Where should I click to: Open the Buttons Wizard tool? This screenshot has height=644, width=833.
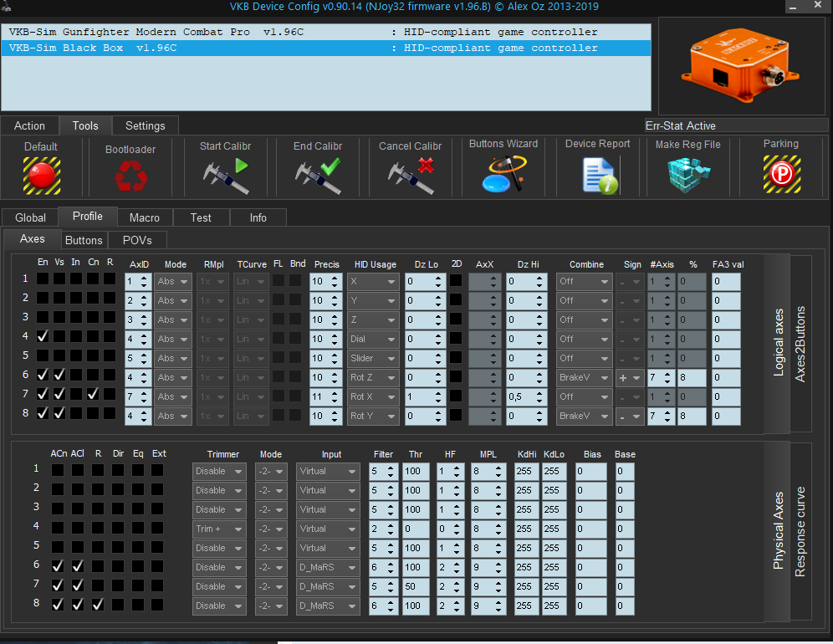point(503,175)
